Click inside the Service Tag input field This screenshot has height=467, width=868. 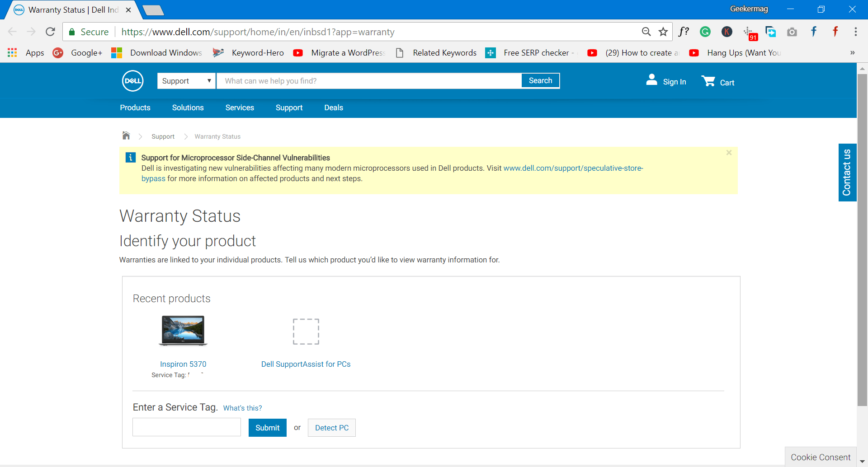186,427
